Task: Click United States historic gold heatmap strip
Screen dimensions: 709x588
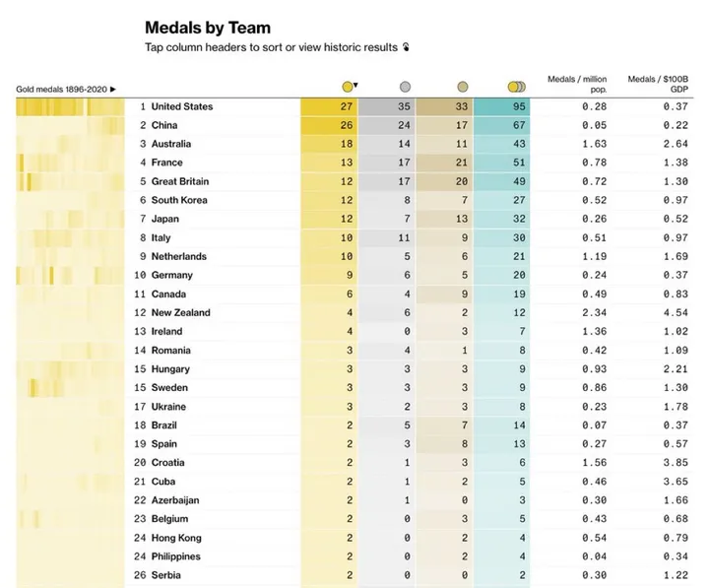Action: [70, 107]
